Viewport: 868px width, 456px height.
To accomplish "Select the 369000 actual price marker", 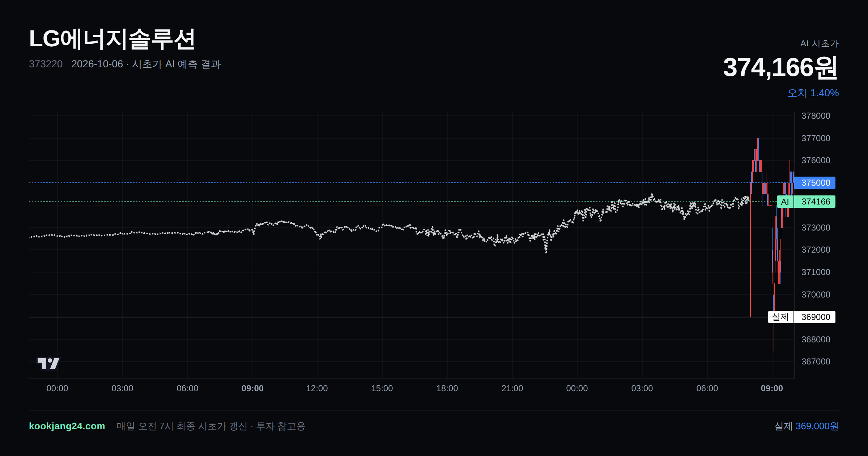I will [x=815, y=317].
